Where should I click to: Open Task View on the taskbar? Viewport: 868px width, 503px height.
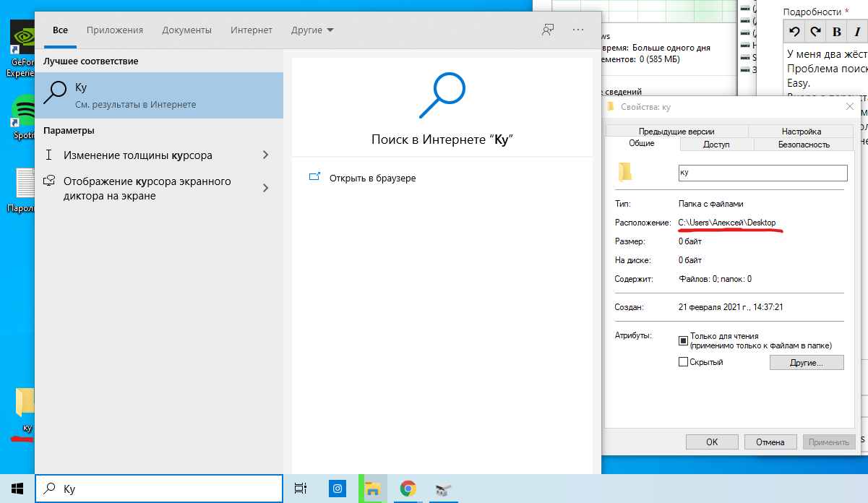point(301,489)
